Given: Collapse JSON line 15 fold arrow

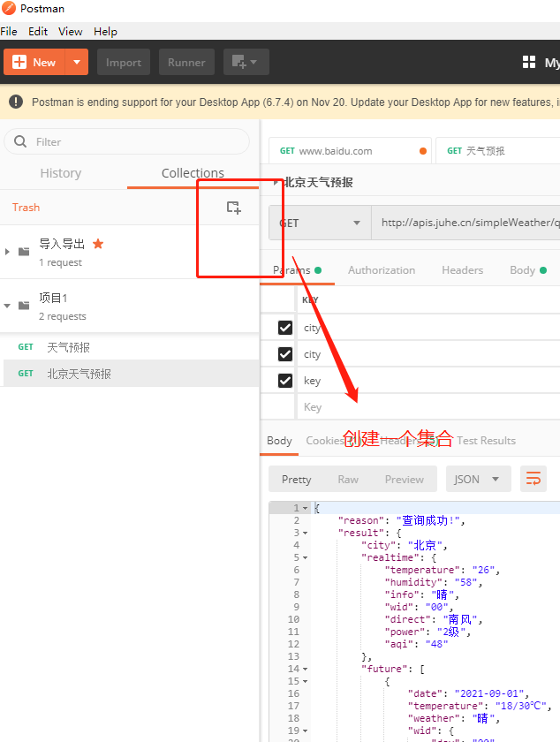Looking at the screenshot, I should [306, 681].
